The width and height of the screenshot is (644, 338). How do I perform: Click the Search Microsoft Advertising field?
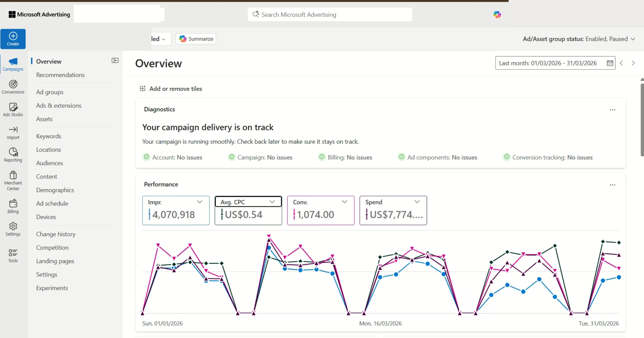(x=329, y=15)
